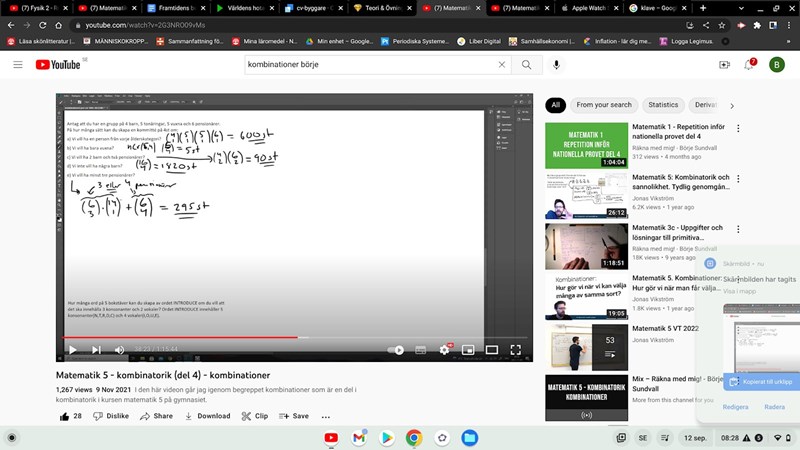The height and width of the screenshot is (450, 800).
Task: Click Redigera in screenshot notification
Action: pos(735,407)
